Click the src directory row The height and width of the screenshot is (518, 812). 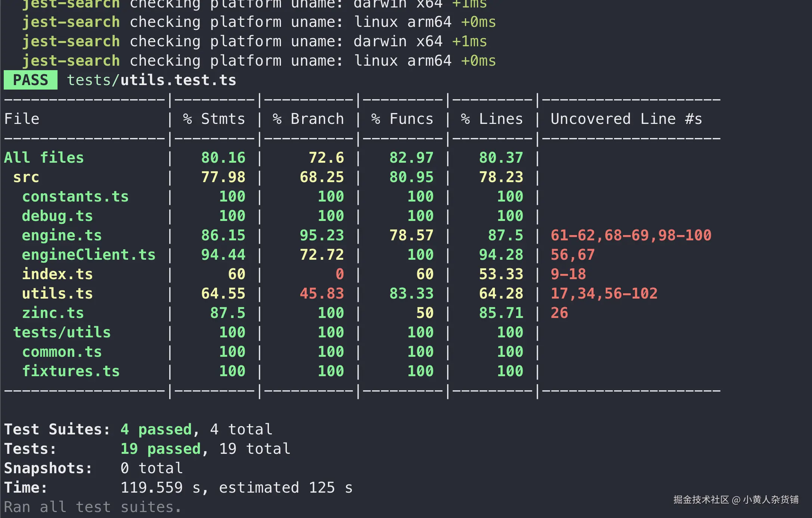pos(26,177)
